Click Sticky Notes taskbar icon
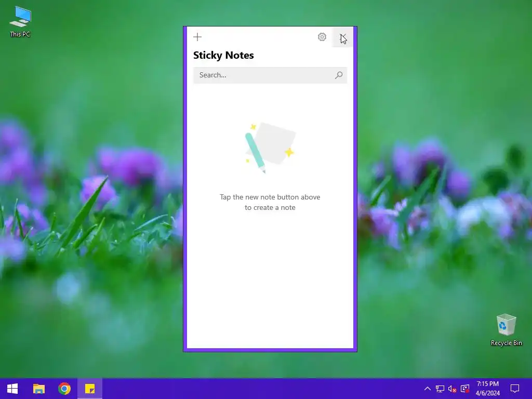532x399 pixels. pyautogui.click(x=90, y=389)
